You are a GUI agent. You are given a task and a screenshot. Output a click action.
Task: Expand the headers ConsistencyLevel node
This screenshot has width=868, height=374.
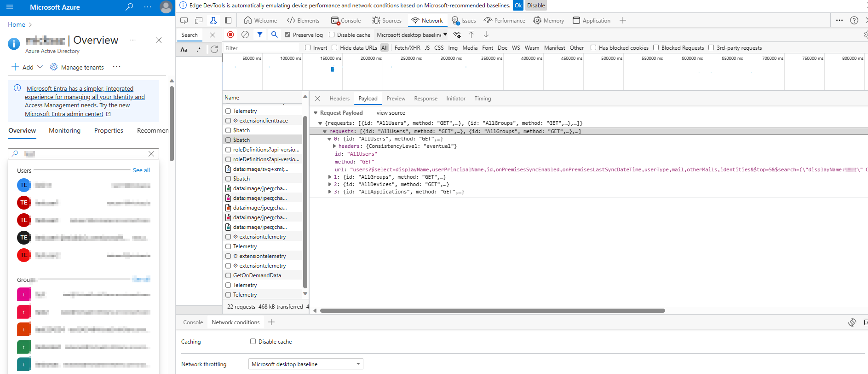click(x=334, y=146)
